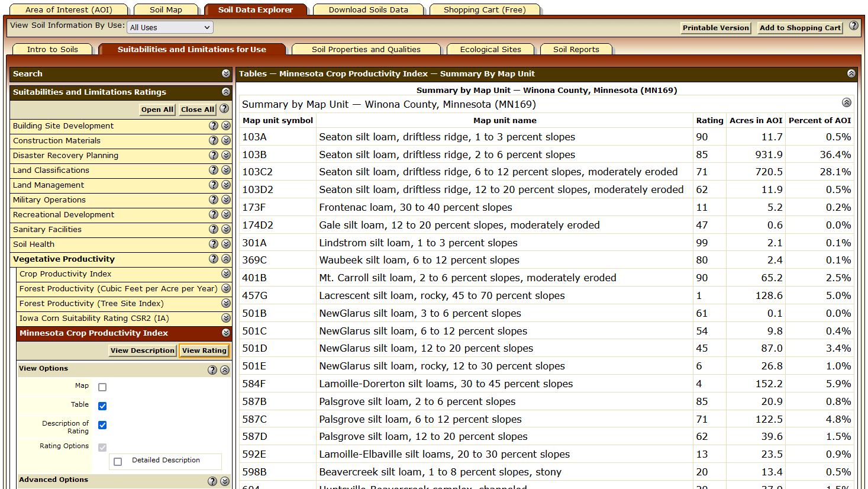Switch to the Soil Map tab
The image size is (868, 489).
click(x=166, y=9)
